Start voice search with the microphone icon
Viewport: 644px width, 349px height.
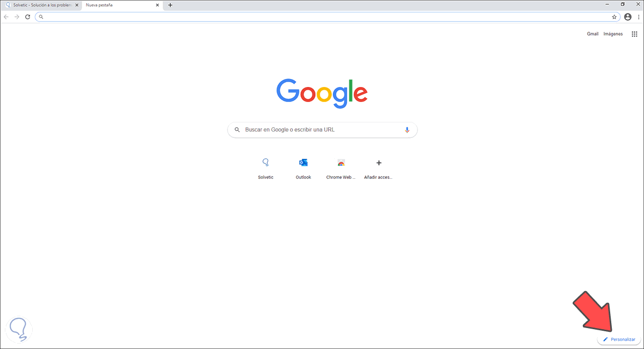coord(407,130)
